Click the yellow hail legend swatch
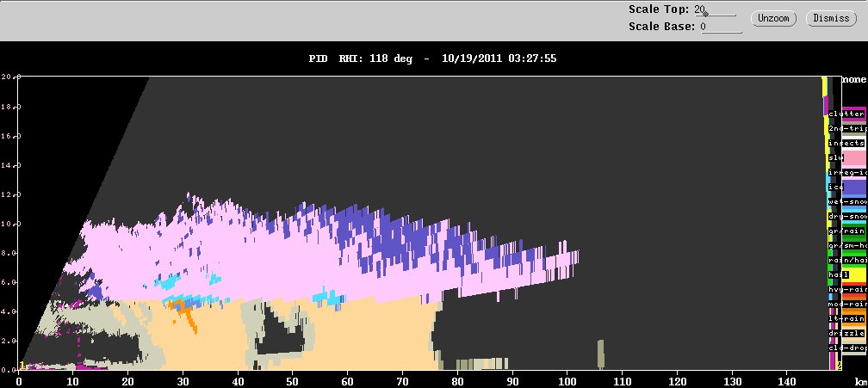868x388 pixels. tap(855, 274)
